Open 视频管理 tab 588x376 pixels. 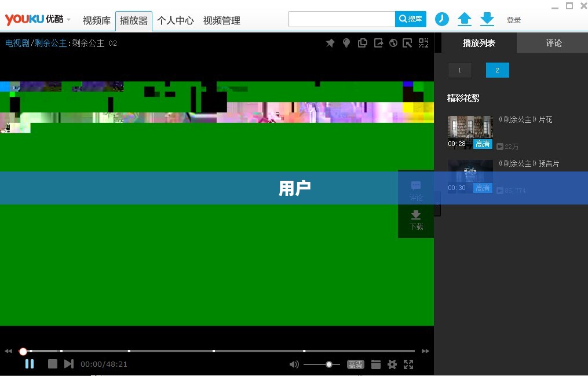(x=222, y=21)
